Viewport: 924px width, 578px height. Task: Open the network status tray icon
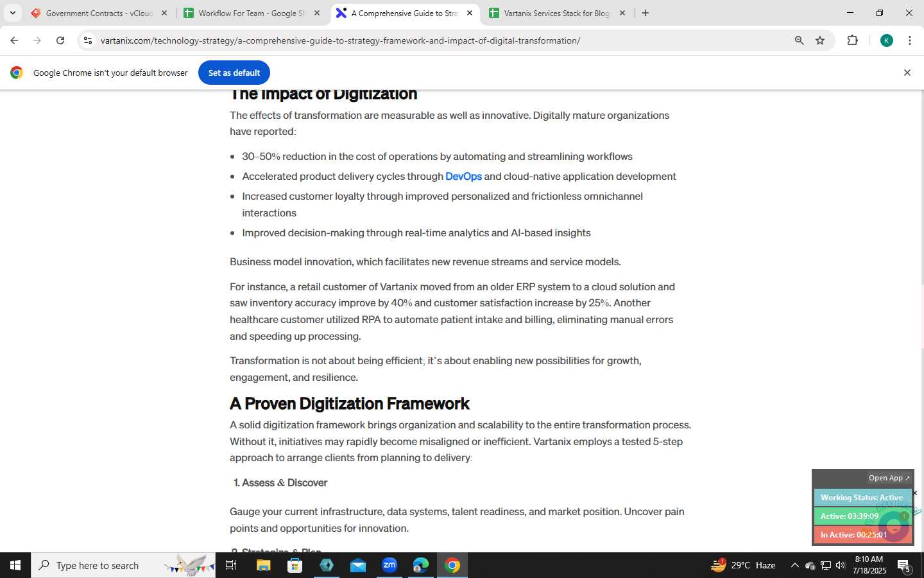click(x=826, y=565)
